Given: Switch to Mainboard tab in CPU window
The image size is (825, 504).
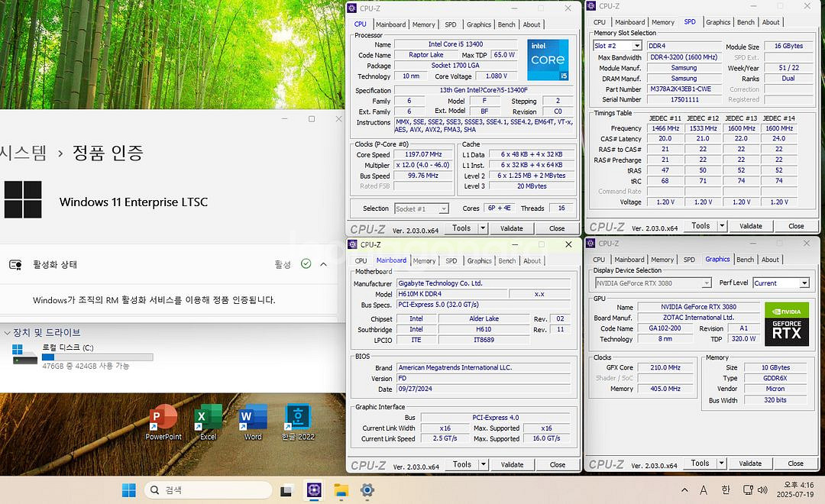Looking at the screenshot, I should point(390,24).
